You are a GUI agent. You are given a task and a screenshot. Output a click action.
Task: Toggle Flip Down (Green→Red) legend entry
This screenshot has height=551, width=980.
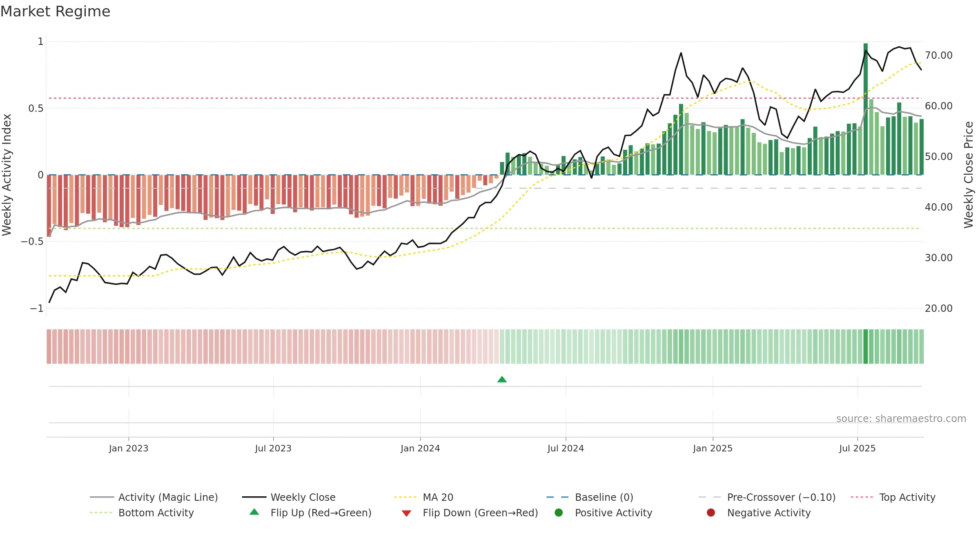click(470, 513)
